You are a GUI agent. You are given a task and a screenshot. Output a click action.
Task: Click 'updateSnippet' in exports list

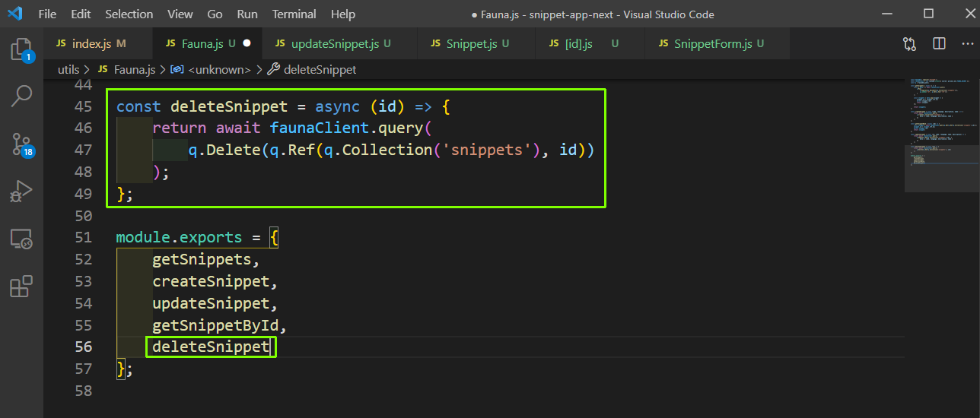211,304
